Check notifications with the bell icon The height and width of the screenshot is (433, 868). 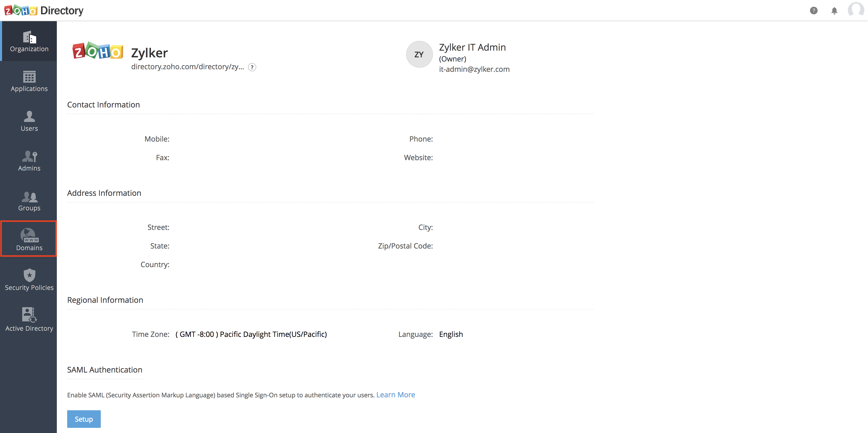[834, 10]
